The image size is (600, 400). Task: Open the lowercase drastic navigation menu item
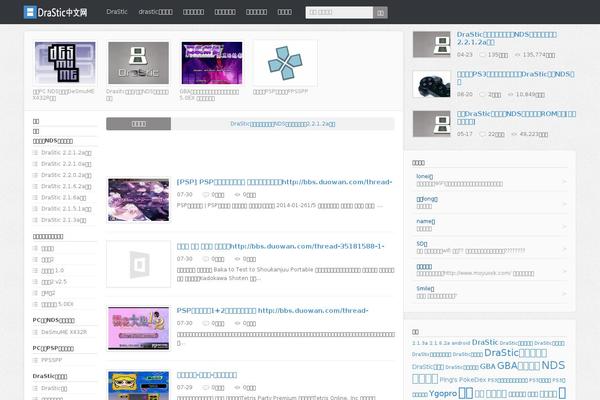point(155,12)
